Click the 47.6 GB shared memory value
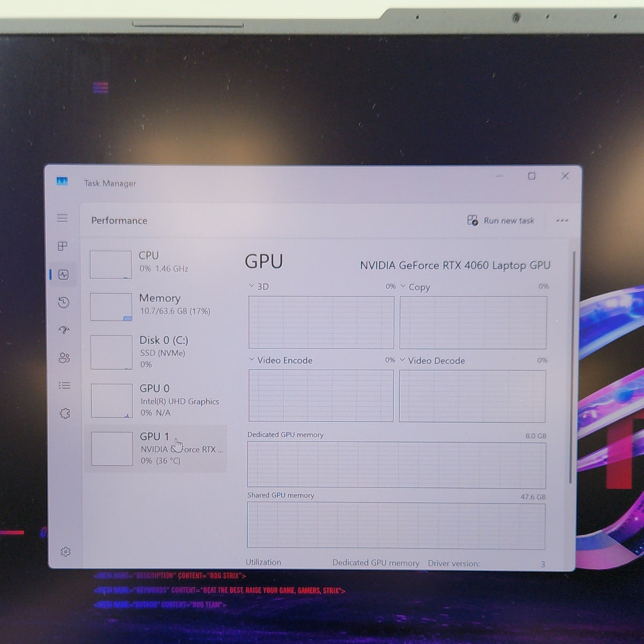This screenshot has height=644, width=644. point(533,497)
